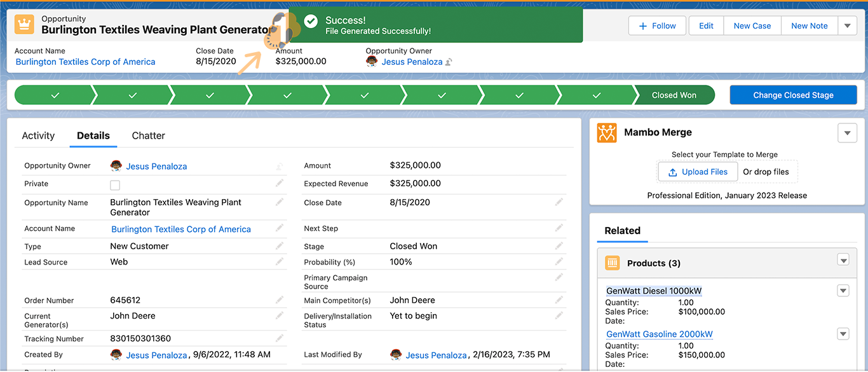This screenshot has width=868, height=372.
Task: Click edit pencil for Lead Source
Action: (x=280, y=261)
